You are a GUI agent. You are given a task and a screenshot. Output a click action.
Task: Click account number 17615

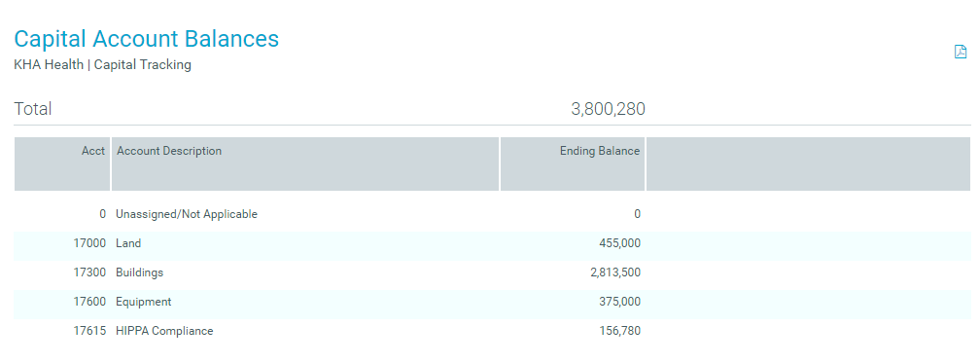point(90,331)
